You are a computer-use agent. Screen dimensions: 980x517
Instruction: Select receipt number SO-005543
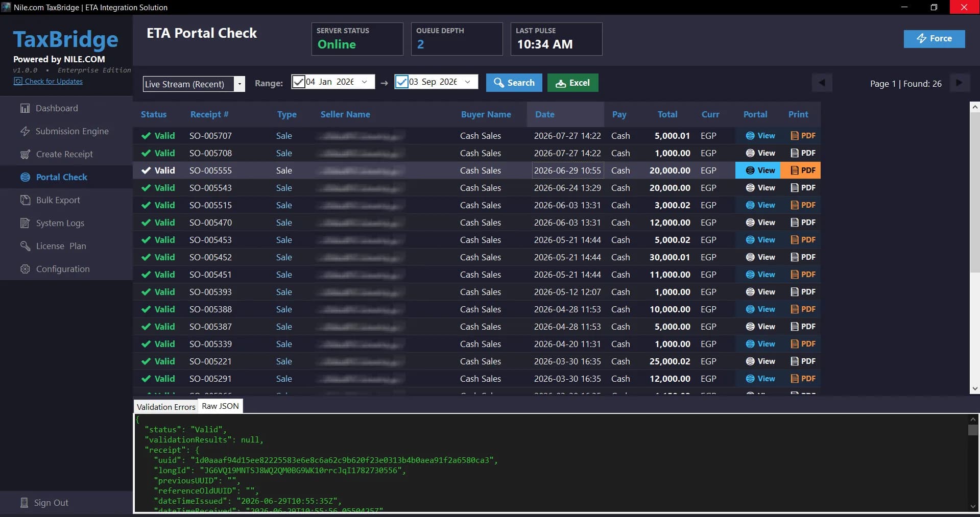[210, 188]
